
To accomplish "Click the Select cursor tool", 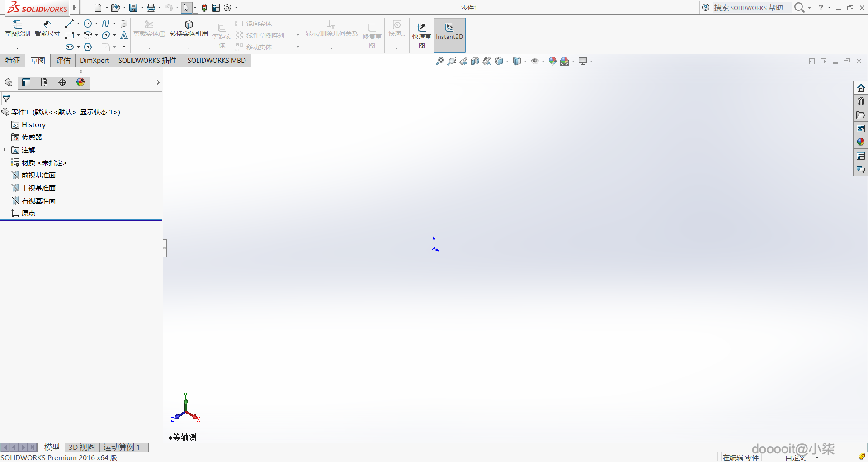I will point(186,8).
